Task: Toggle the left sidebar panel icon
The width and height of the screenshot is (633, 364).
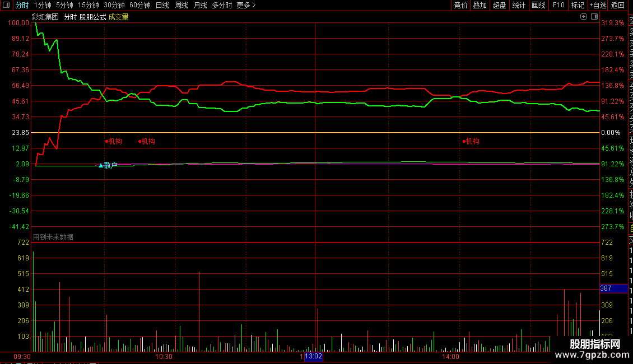Action: [6, 5]
